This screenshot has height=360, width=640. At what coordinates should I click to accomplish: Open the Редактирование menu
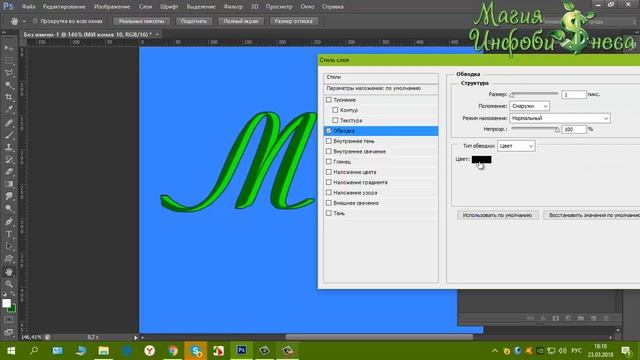pyautogui.click(x=64, y=7)
